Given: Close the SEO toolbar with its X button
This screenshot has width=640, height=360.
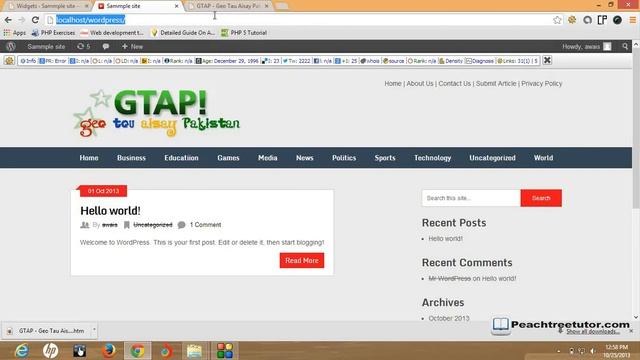Looking at the screenshot, I should click(547, 60).
